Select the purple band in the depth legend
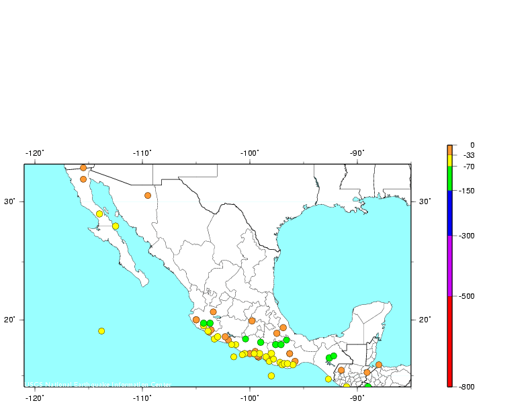Viewport: 532px width, 411px height. point(450,265)
